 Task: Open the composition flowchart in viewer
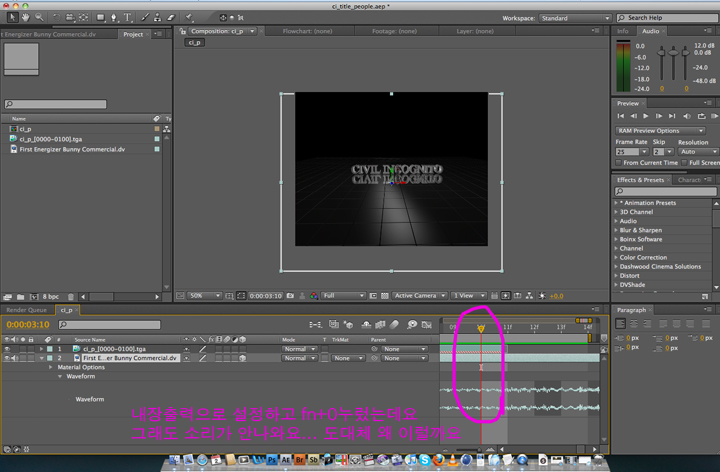(529, 296)
